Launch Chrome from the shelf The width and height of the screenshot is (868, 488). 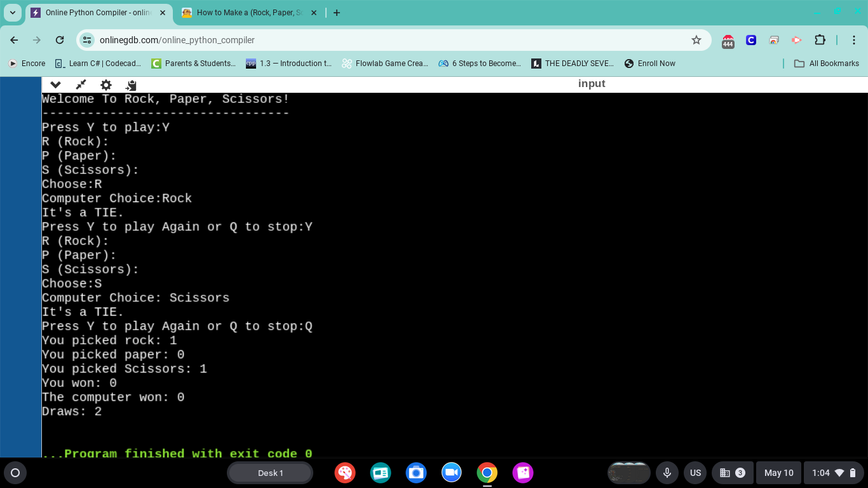[487, 473]
